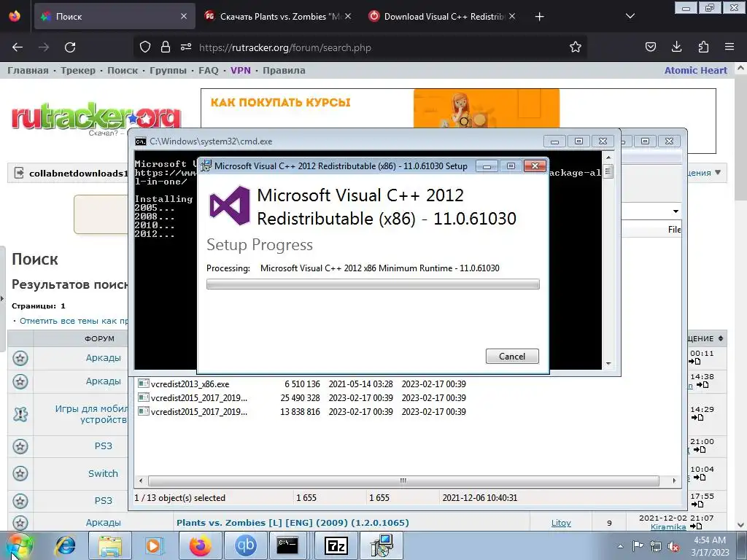747x560 pixels.
Task: Click the Switch forum link
Action: 103,473
